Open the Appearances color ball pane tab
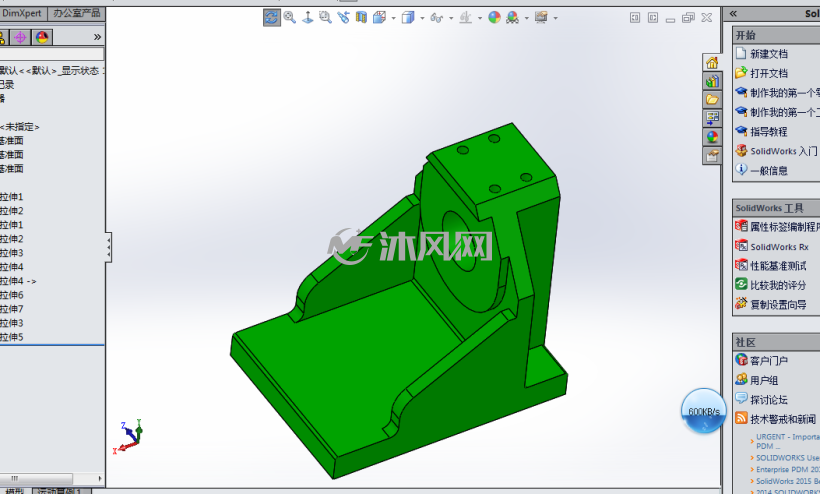This screenshot has width=820, height=494. click(x=712, y=137)
